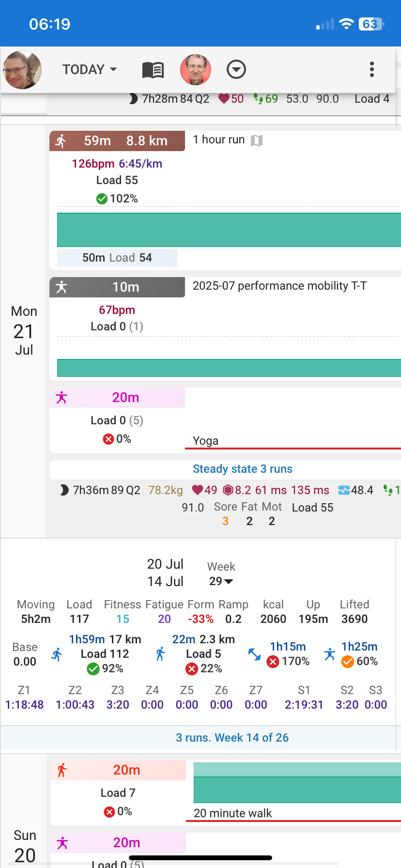Tap the pink yoga icon on Monday's 20m
401x868 pixels.
[x=62, y=398]
